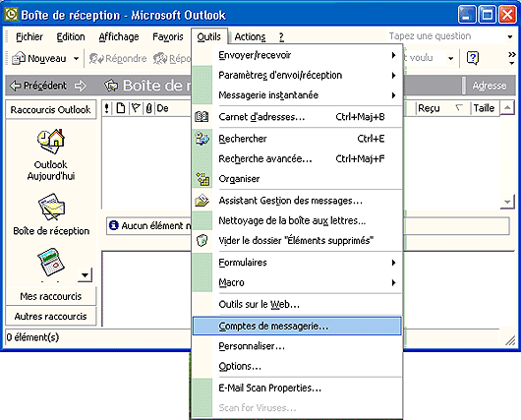The width and height of the screenshot is (521, 420).
Task: Select Comptes de messagerie menu entry
Action: coord(297,326)
